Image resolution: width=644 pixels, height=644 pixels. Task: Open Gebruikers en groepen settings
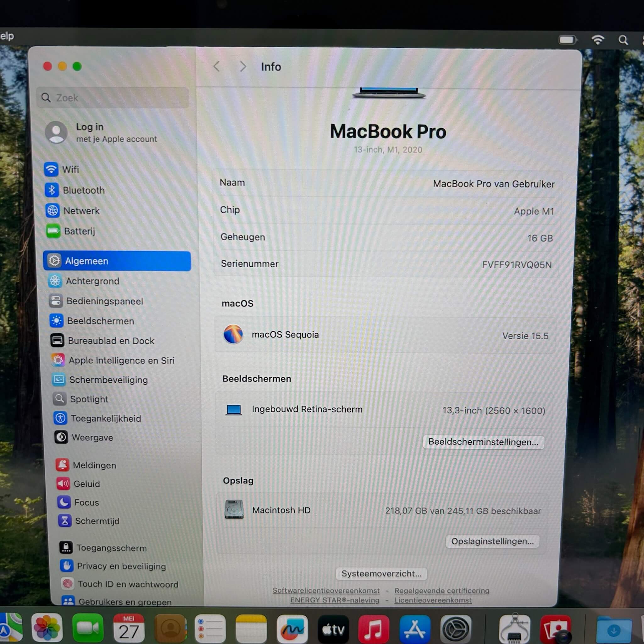point(117,602)
